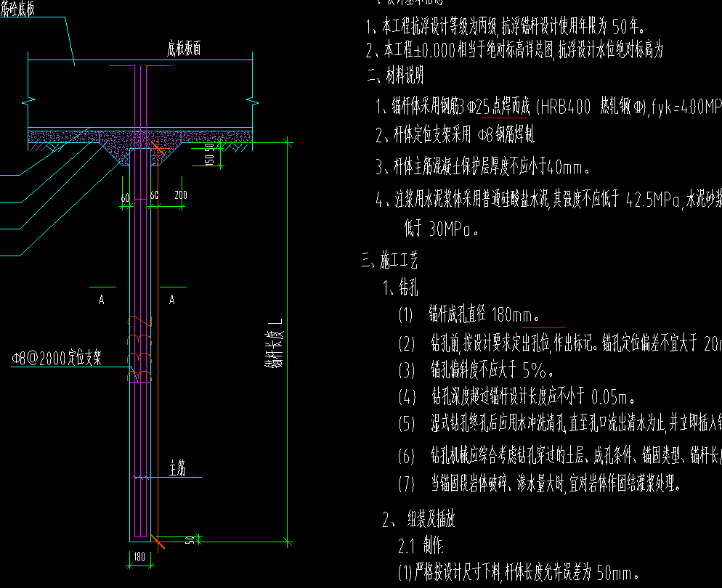
Task: Select note (2) about 锚孔定位偏差
Action: (560, 343)
